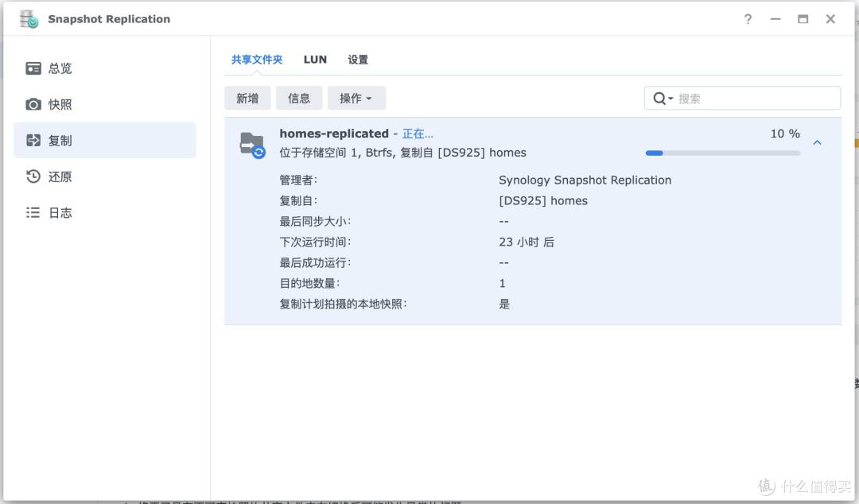859x504 pixels.
Task: Click the 复制计划拍摄的本地快照 label
Action: pos(343,304)
